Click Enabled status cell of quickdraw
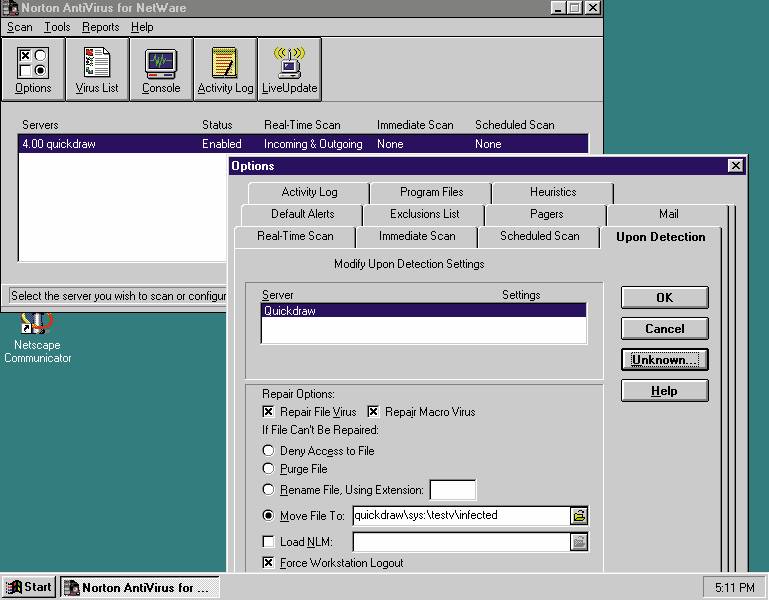This screenshot has height=600, width=769. click(x=222, y=144)
